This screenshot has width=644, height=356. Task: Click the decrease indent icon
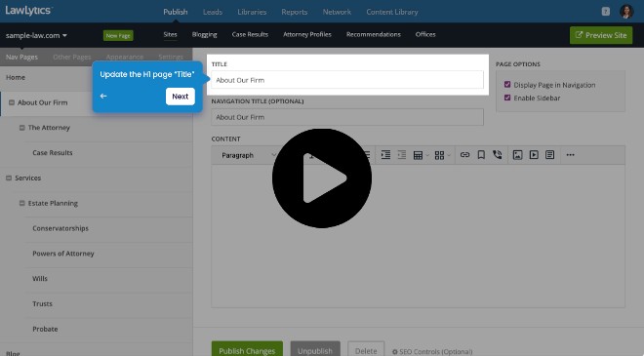pyautogui.click(x=402, y=155)
